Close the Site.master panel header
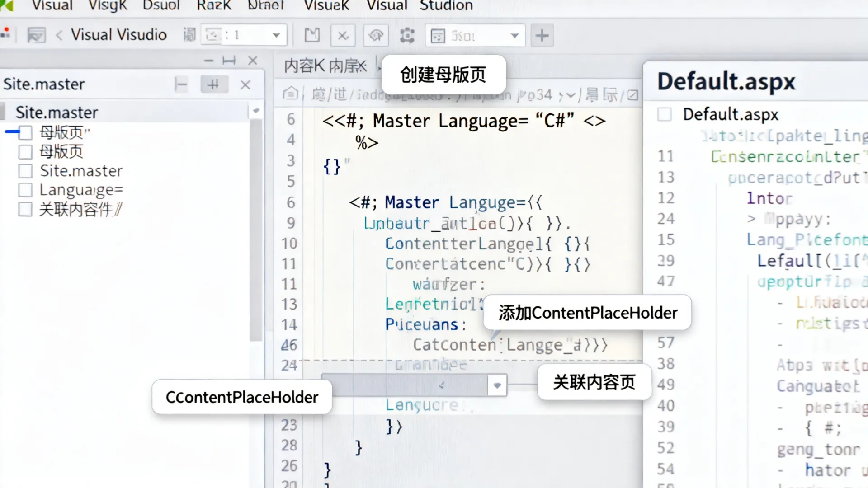868x488 pixels. (x=245, y=84)
